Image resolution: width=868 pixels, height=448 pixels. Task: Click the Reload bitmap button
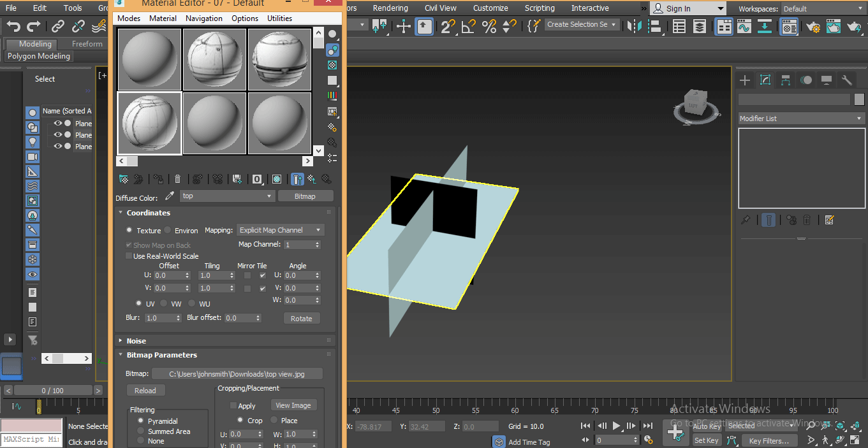click(x=145, y=391)
